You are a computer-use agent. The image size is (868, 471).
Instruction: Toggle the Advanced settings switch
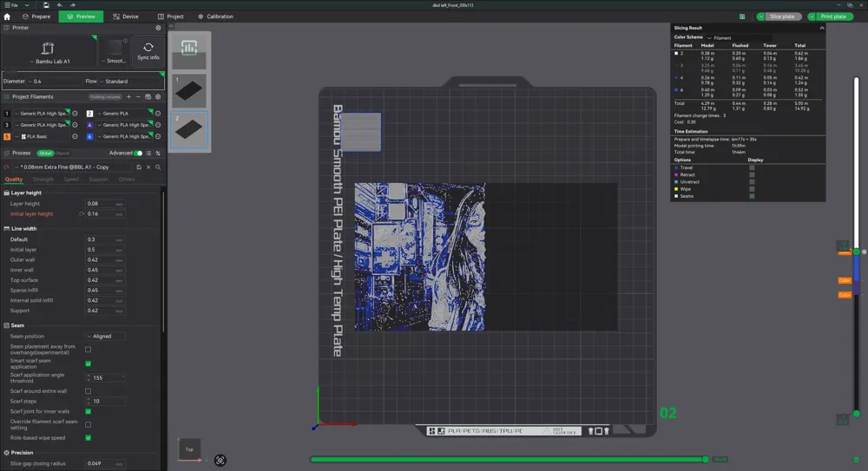[138, 153]
